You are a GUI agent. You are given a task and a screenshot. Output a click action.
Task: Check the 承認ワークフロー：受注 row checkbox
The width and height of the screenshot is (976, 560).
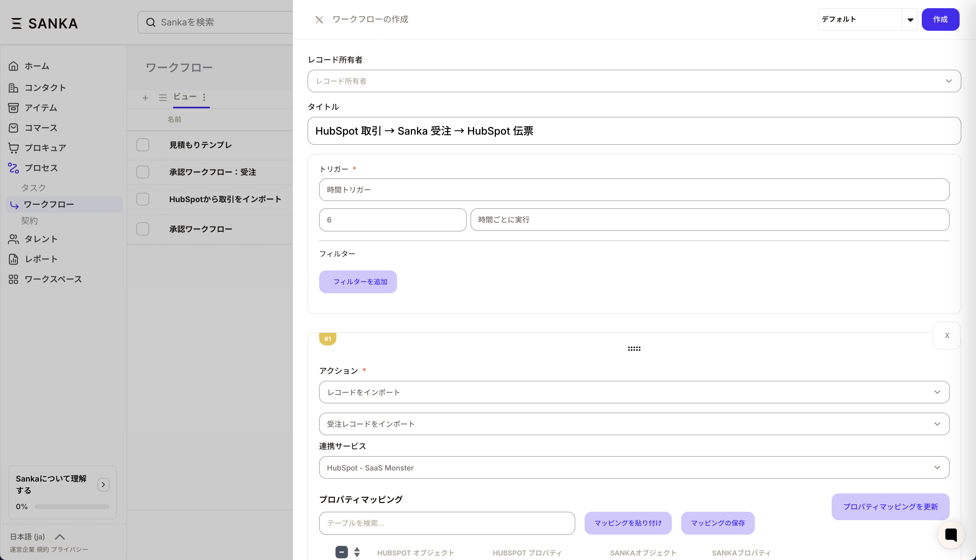pyautogui.click(x=143, y=172)
